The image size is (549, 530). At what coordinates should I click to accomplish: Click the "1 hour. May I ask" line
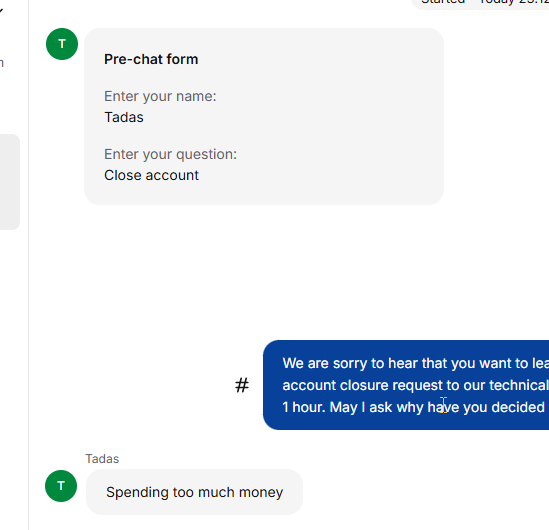click(416, 407)
